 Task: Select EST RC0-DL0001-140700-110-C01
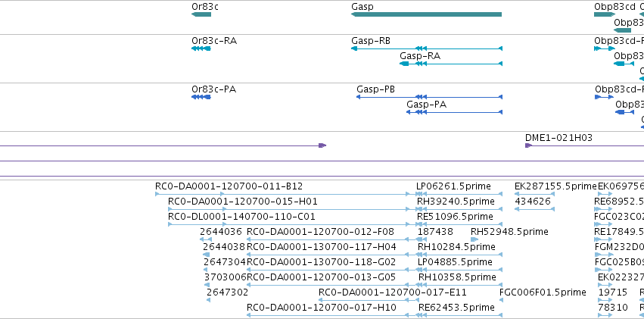pyautogui.click(x=242, y=216)
